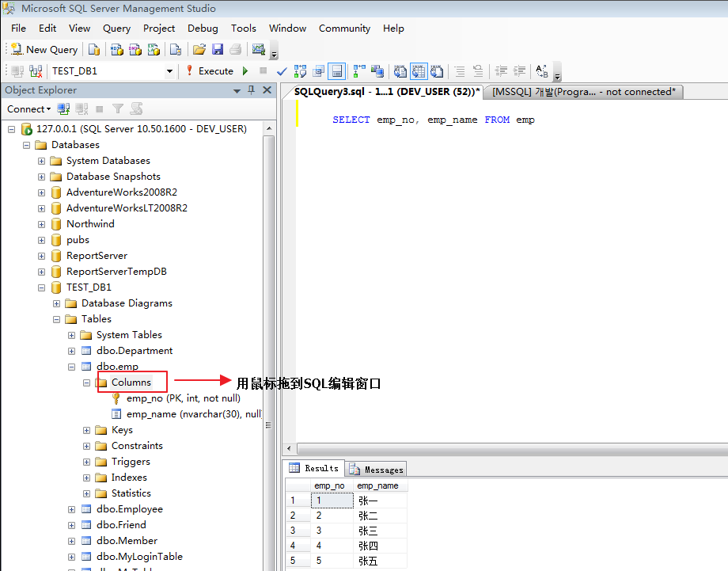Image resolution: width=728 pixels, height=571 pixels.
Task: Close the Object Explorer panel
Action: (x=267, y=90)
